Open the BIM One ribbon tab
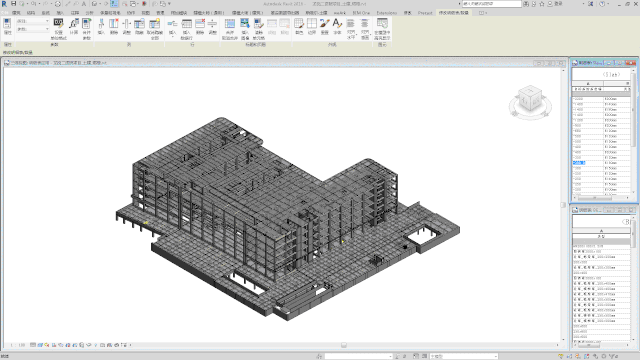Viewport: 640px width, 360px height. click(361, 13)
